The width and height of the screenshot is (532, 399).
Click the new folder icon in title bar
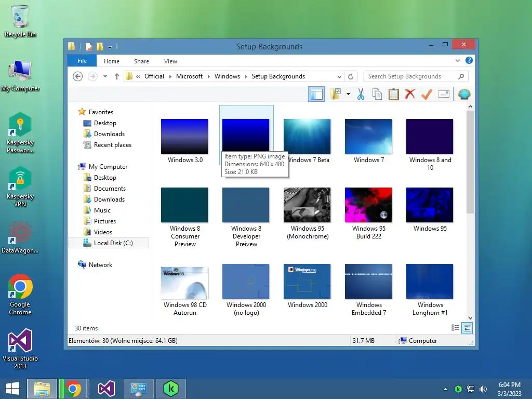tap(100, 46)
